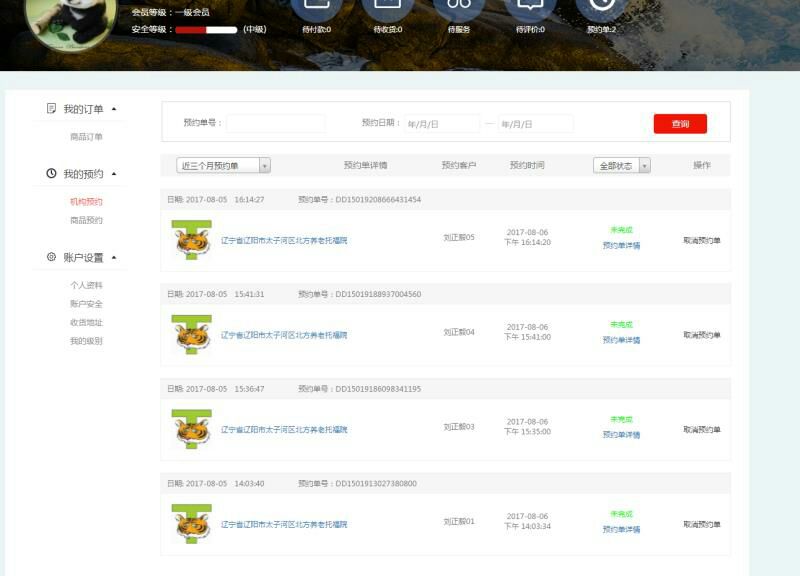
Task: Go to 收货地址 in account settings
Action: coord(86,323)
